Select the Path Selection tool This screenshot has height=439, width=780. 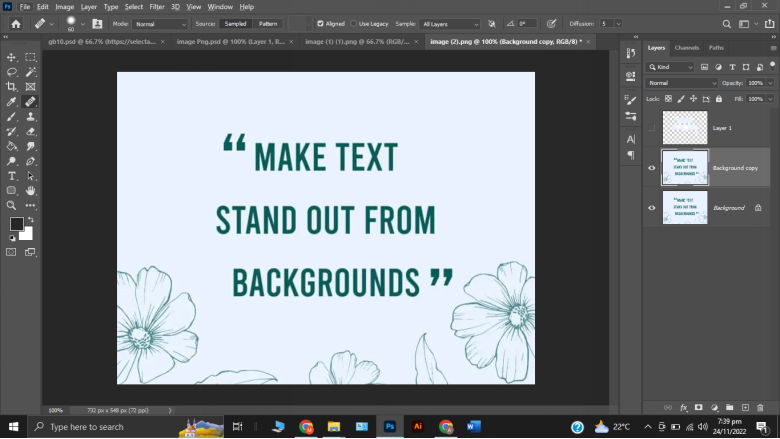[x=30, y=176]
